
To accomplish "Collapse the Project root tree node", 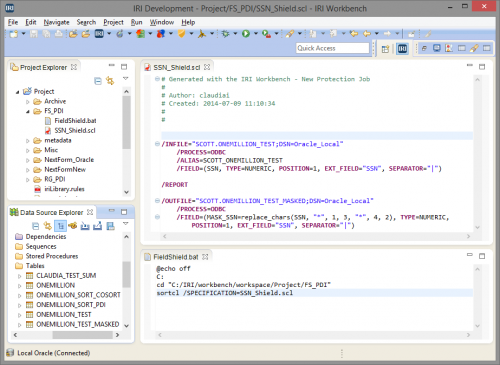I will (x=17, y=92).
